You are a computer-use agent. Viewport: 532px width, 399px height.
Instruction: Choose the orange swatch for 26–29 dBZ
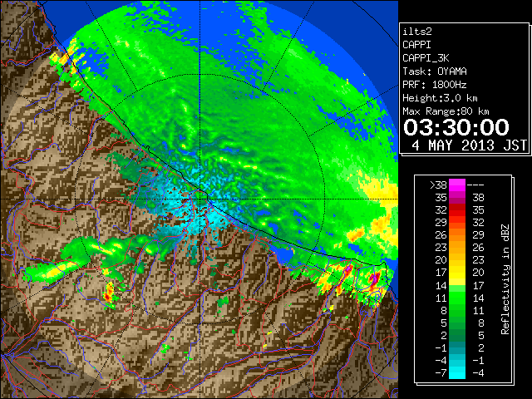click(457, 235)
